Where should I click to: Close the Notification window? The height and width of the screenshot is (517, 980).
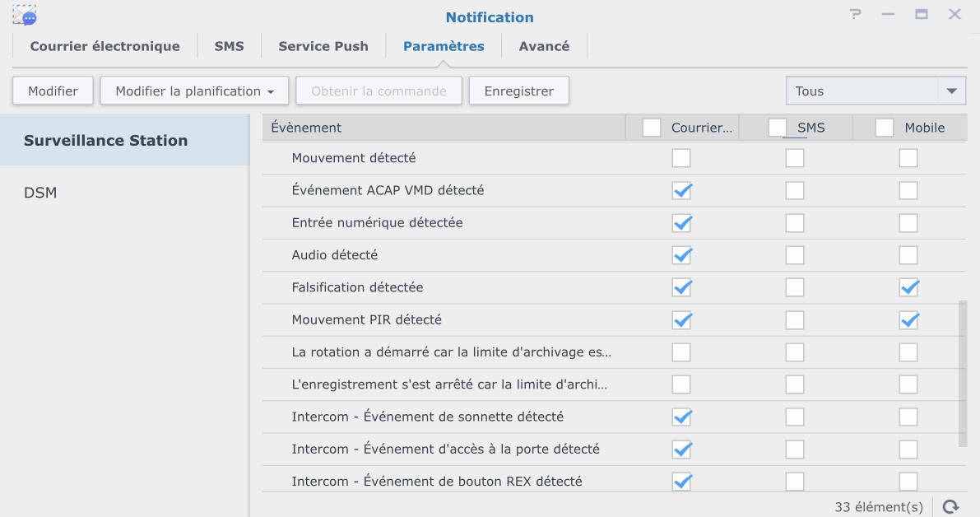click(x=954, y=16)
